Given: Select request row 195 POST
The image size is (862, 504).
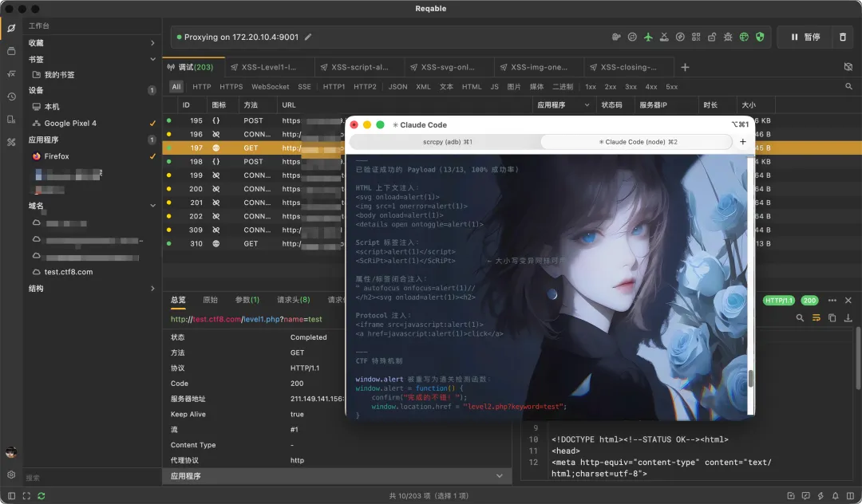Looking at the screenshot, I should (253, 120).
